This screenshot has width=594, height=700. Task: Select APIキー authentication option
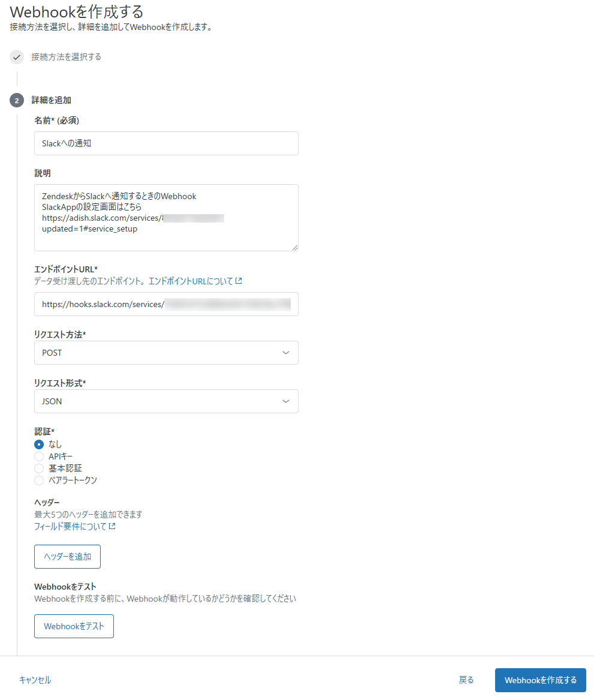39,456
